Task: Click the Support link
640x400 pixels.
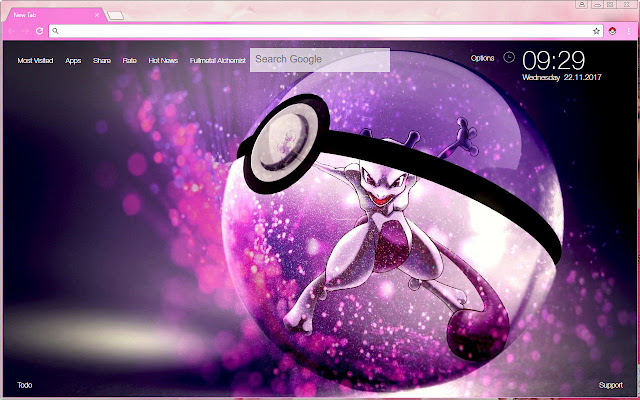Action: tap(611, 385)
